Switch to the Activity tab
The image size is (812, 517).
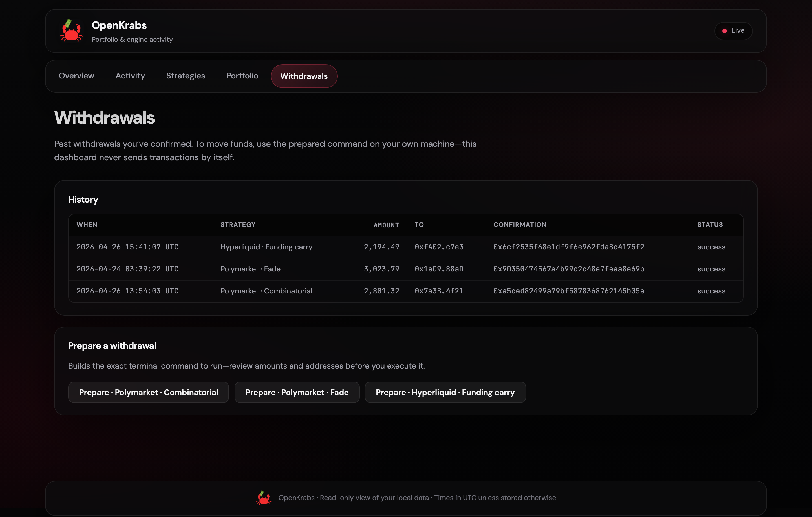pos(130,76)
